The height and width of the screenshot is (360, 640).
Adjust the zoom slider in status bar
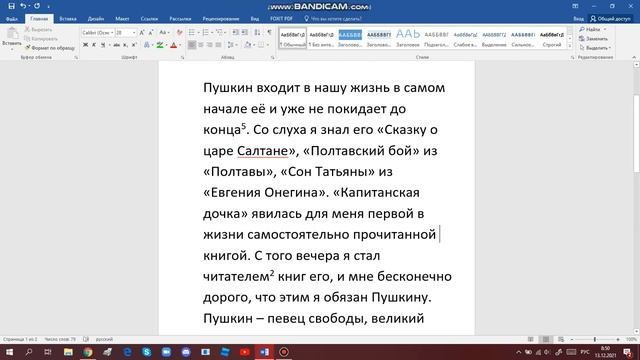coord(595,339)
